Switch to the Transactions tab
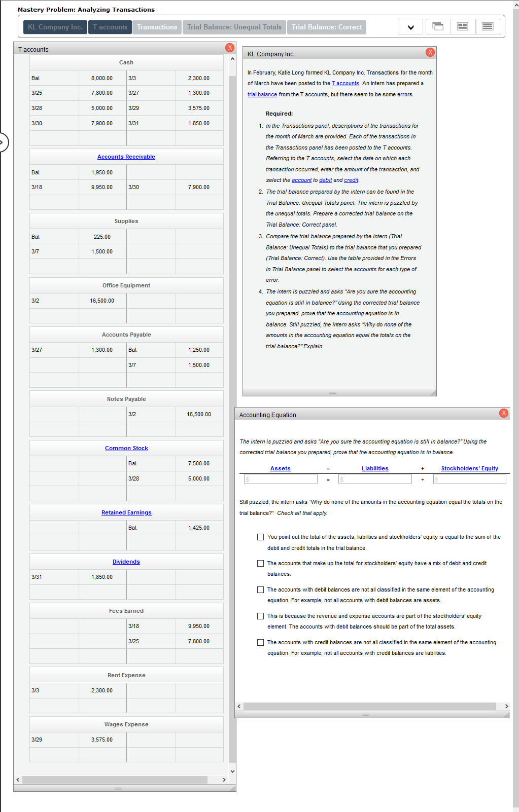The width and height of the screenshot is (519, 812). (157, 27)
